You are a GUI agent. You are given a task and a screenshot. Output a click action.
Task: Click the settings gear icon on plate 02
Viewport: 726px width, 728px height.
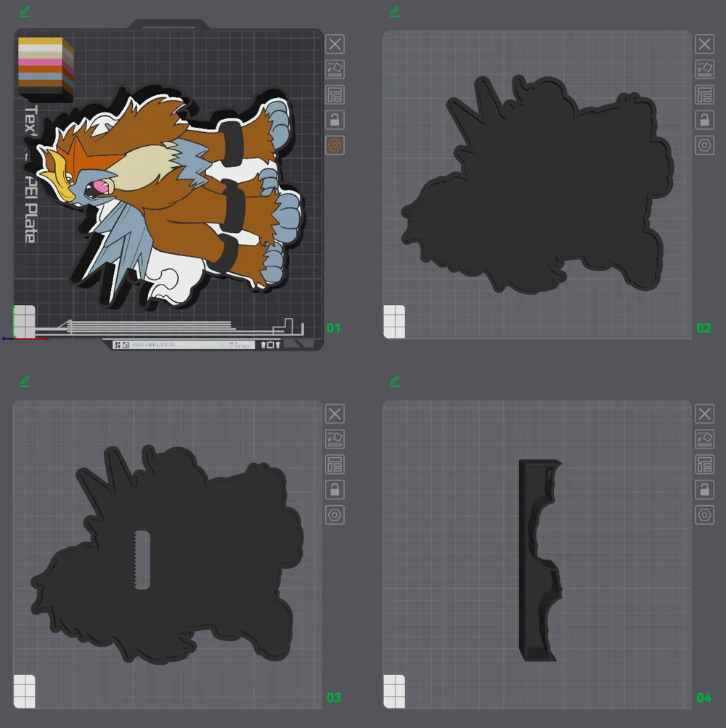point(705,144)
